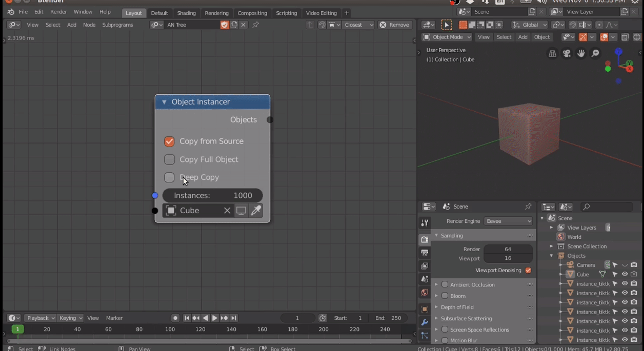Open the View Layer properties icon

pyautogui.click(x=425, y=266)
